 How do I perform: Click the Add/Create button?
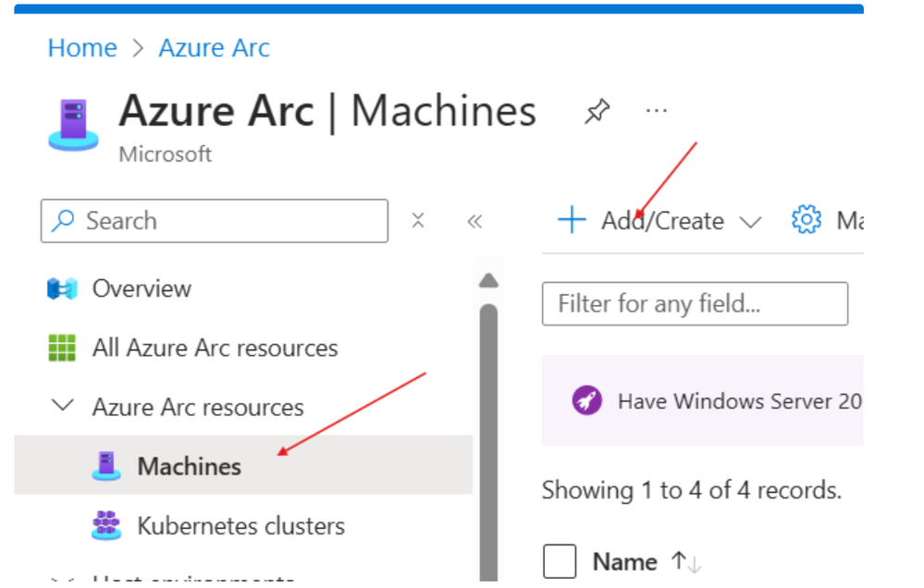(x=660, y=221)
